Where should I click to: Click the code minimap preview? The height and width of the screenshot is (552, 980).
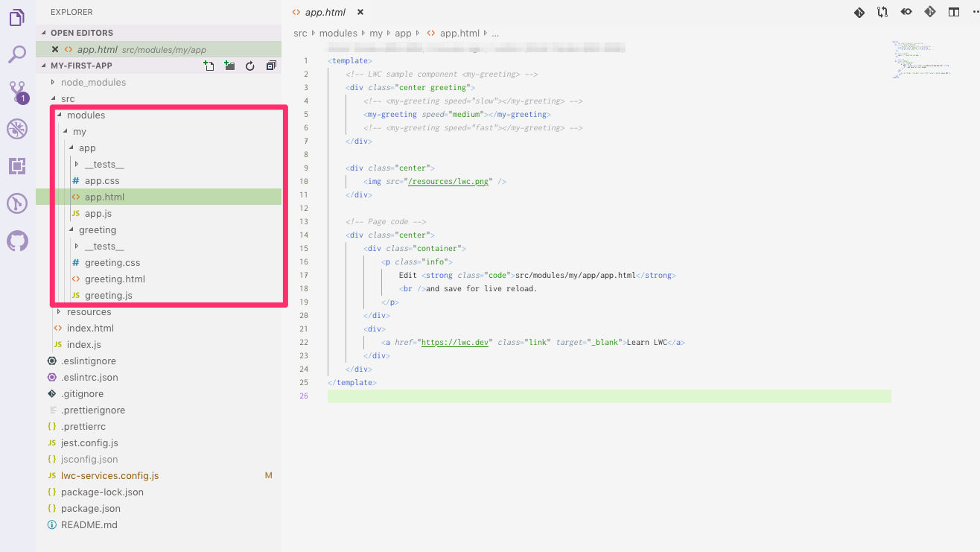click(x=922, y=59)
